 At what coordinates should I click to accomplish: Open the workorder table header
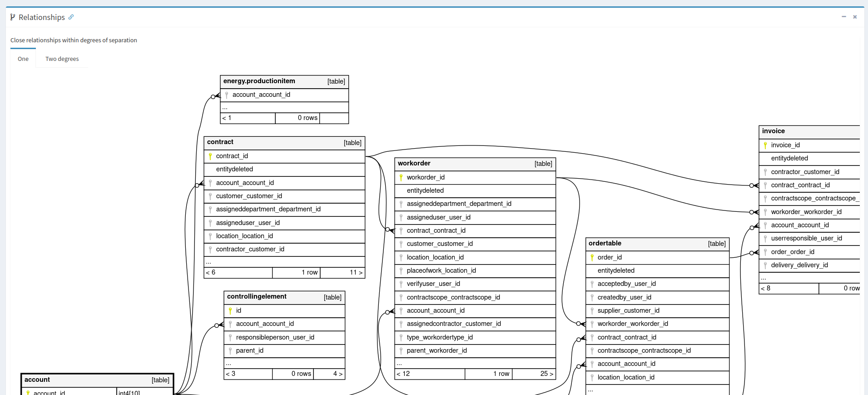tap(414, 164)
